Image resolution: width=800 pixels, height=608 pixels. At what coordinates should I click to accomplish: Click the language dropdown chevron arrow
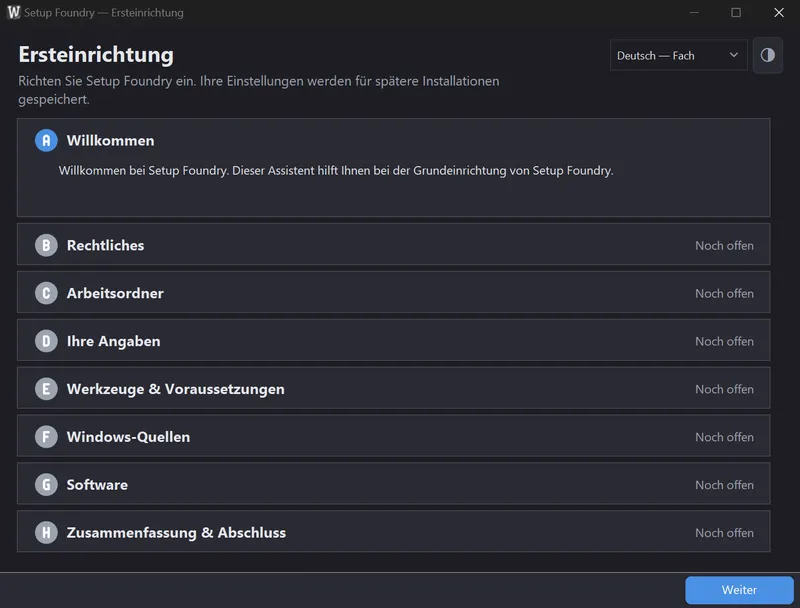734,55
